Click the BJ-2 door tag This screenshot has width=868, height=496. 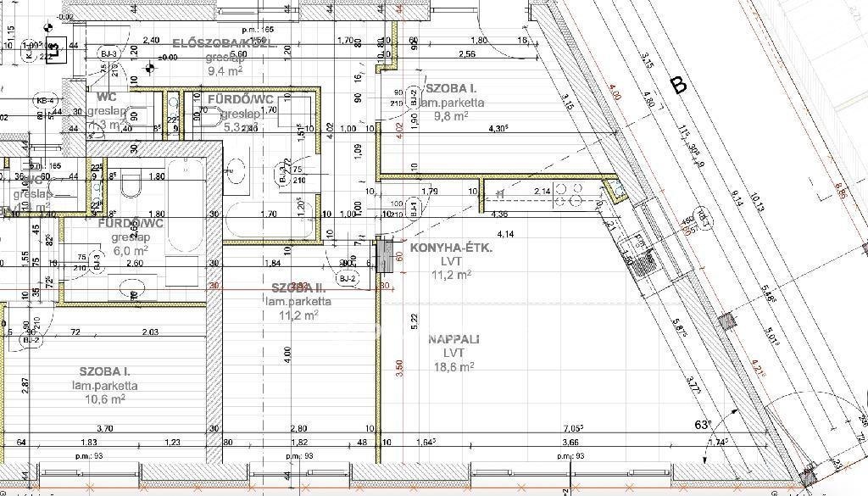pyautogui.click(x=347, y=277)
